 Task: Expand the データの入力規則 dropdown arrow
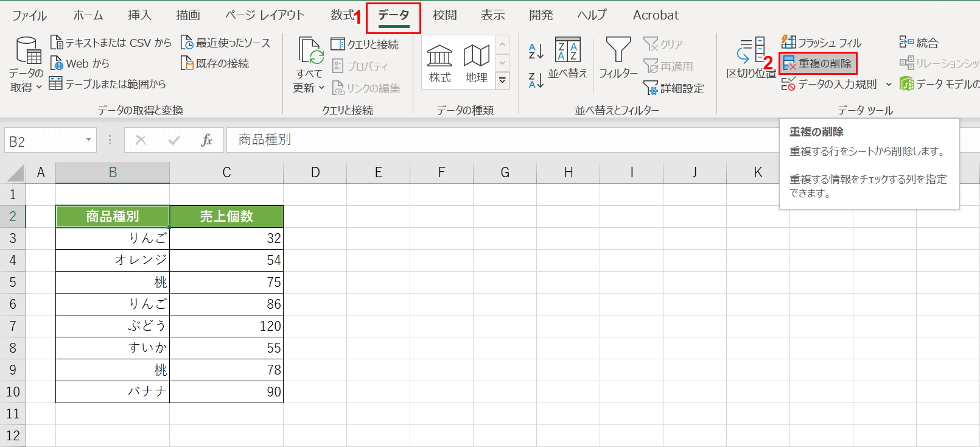(x=889, y=84)
